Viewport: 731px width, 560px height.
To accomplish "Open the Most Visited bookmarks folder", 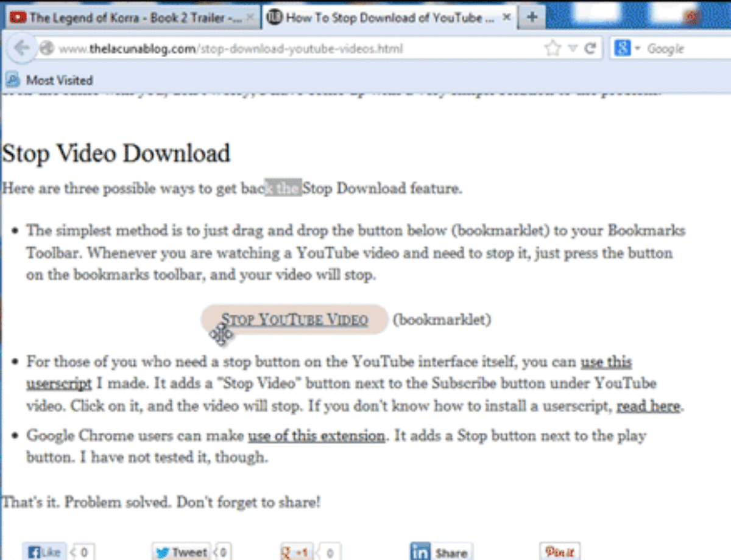I will [50, 80].
